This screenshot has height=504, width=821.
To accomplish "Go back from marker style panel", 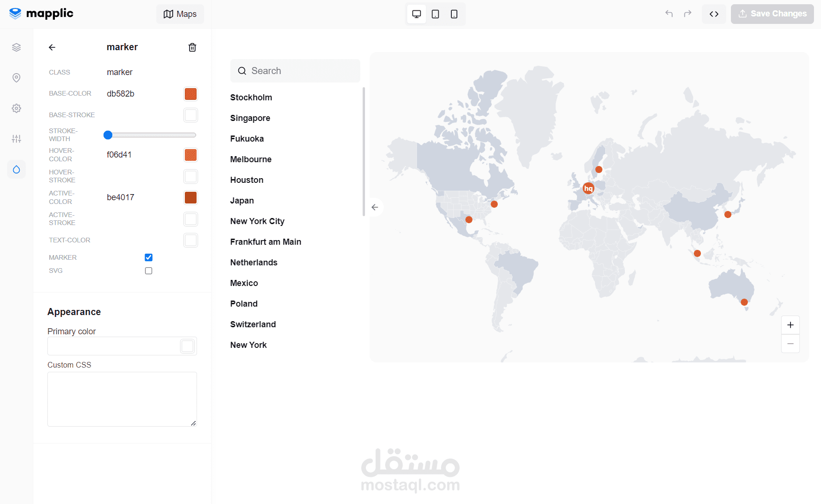I will 52,47.
